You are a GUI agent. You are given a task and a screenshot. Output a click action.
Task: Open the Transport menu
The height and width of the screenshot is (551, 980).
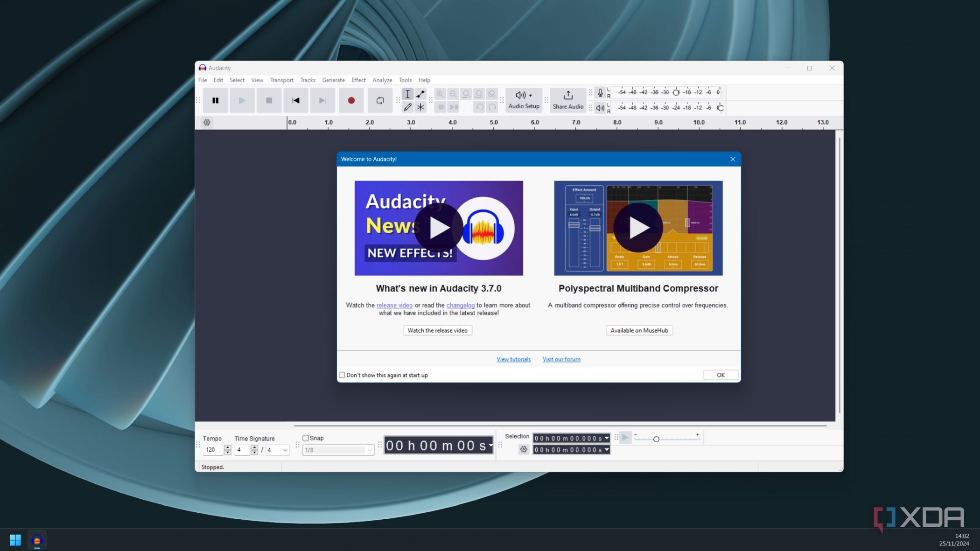coord(281,80)
